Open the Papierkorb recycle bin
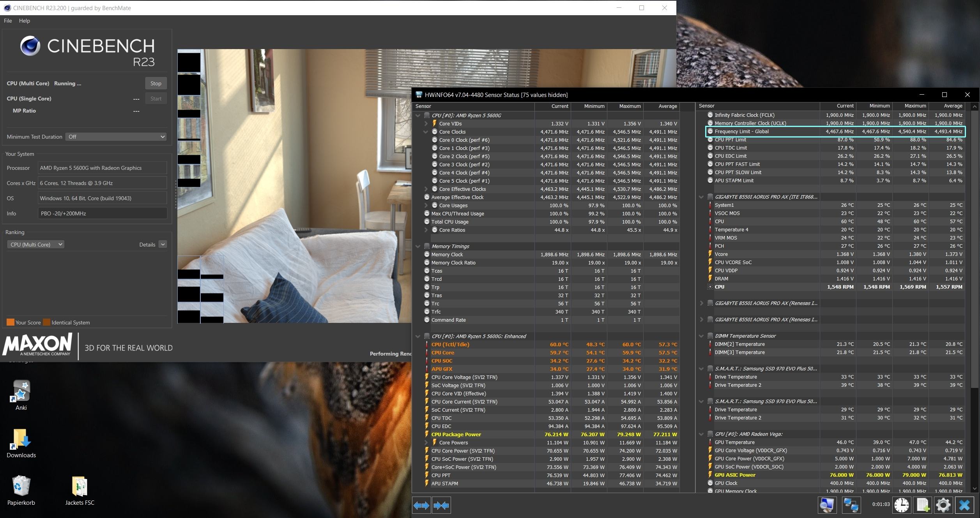 coord(21,490)
